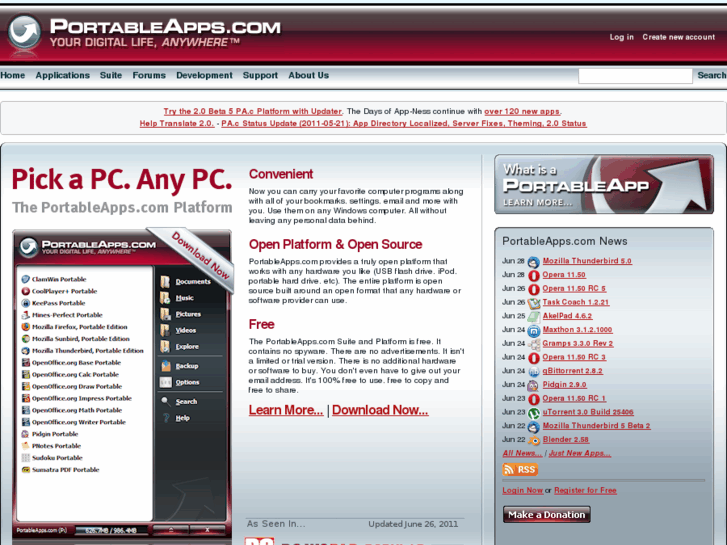Click the Gramps 3.3.0 Rev 2 icon
This screenshot has width=727, height=545.
point(534,345)
